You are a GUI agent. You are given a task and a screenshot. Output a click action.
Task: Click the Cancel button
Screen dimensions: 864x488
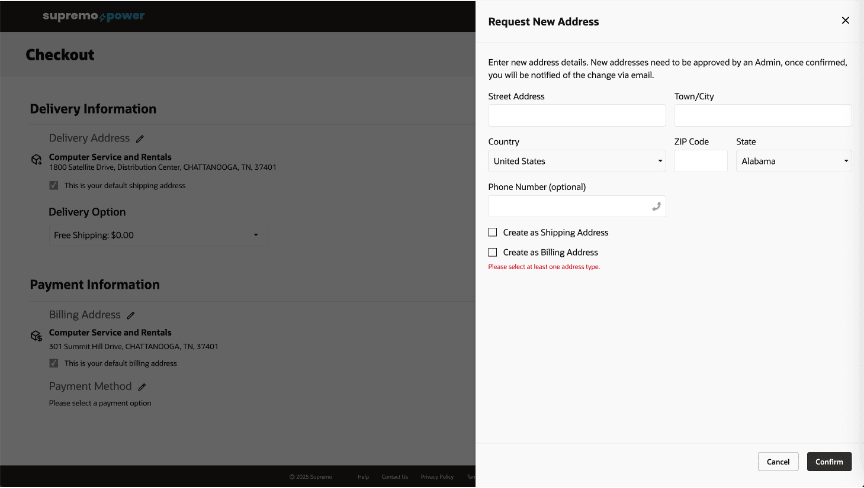tap(777, 462)
